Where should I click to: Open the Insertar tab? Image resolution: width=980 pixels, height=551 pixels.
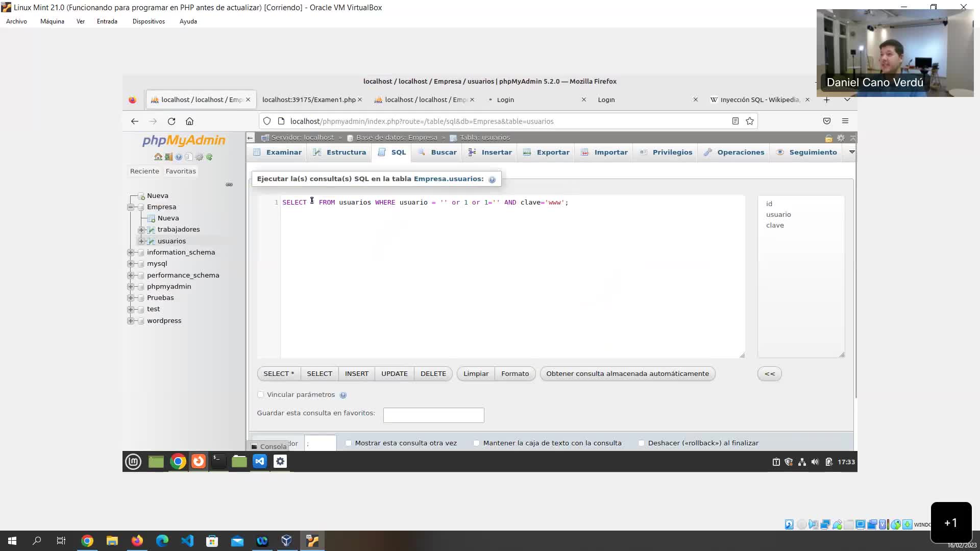coord(471,152)
